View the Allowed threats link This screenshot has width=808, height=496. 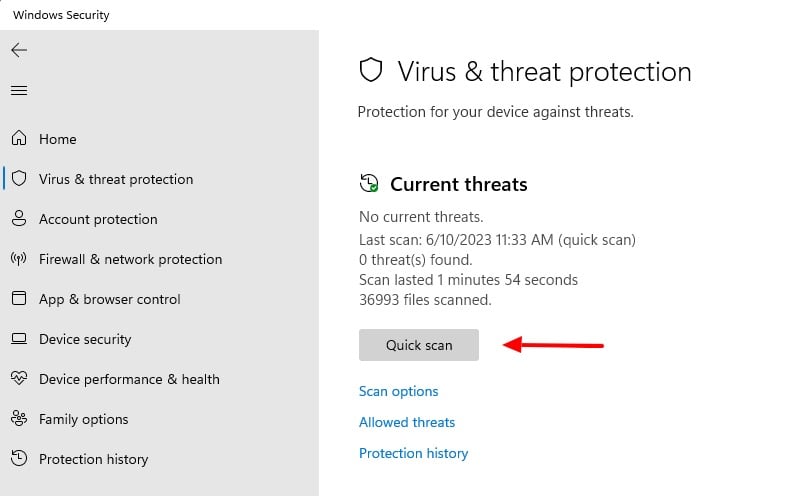[407, 422]
